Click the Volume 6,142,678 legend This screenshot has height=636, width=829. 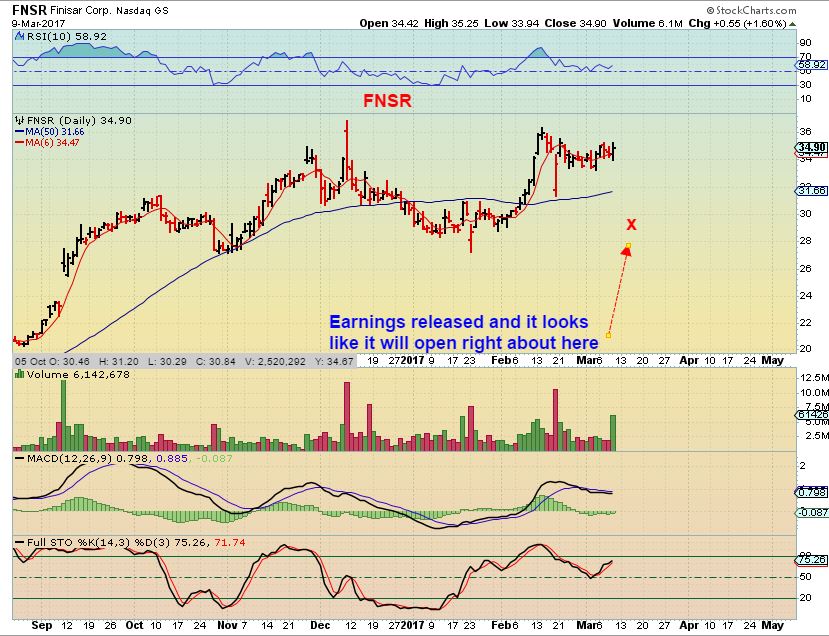(x=78, y=375)
